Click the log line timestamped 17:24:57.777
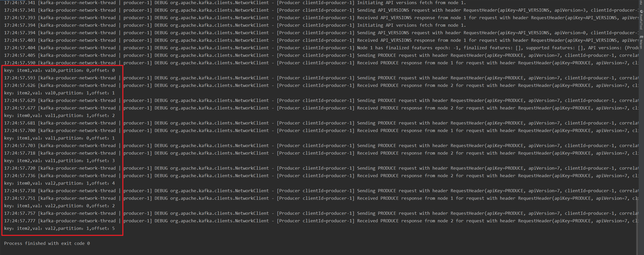Image resolution: width=644 pixels, height=255 pixels. pyautogui.click(x=321, y=221)
